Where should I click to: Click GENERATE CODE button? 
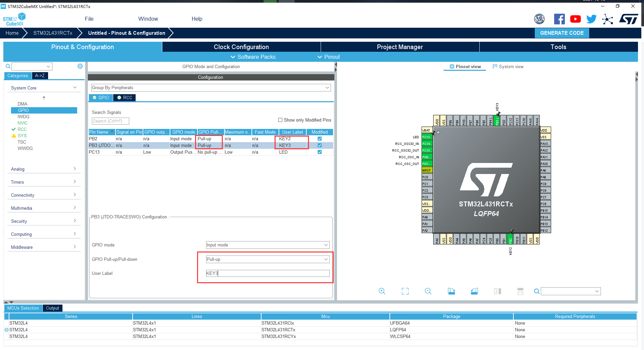[562, 33]
